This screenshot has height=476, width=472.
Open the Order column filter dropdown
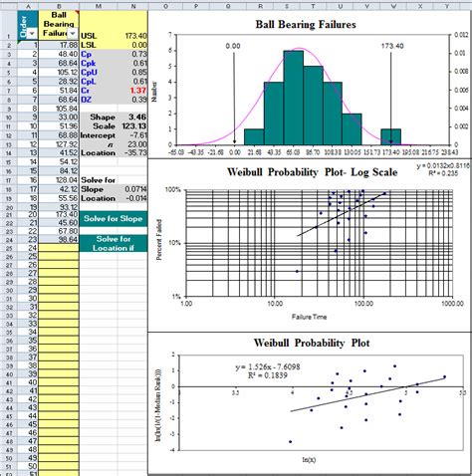click(x=32, y=34)
